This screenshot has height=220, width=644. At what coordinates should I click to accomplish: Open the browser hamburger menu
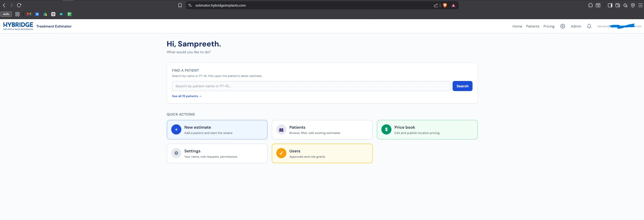click(640, 5)
